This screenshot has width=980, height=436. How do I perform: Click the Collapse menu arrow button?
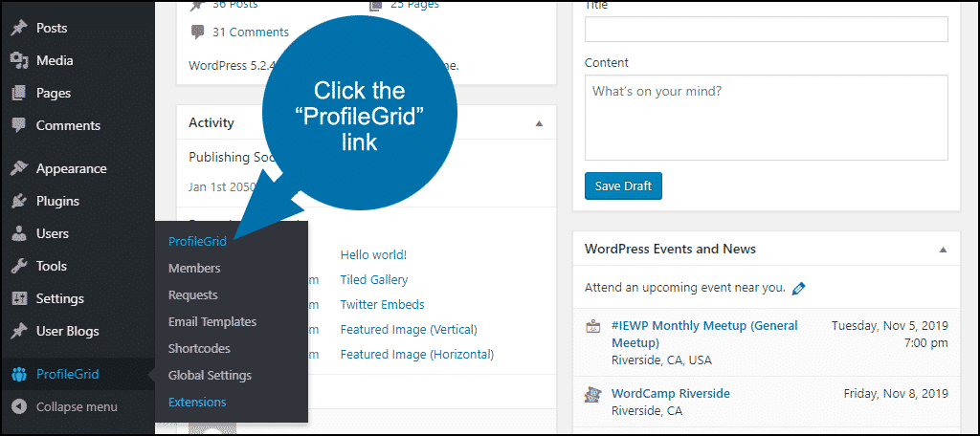(19, 406)
